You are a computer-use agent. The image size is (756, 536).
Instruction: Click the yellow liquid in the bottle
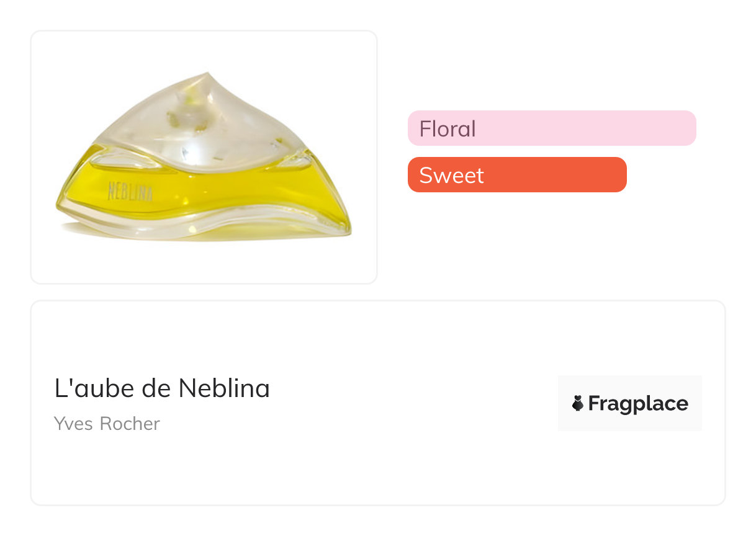[205, 189]
